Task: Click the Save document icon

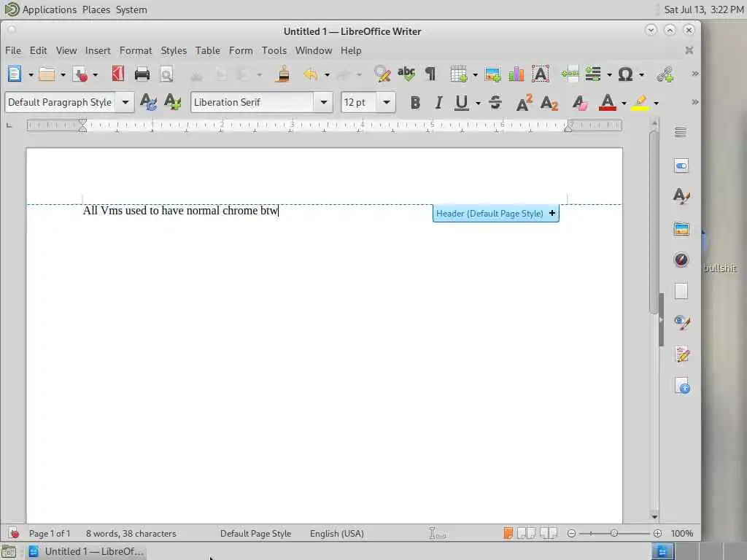Action: (x=80, y=74)
